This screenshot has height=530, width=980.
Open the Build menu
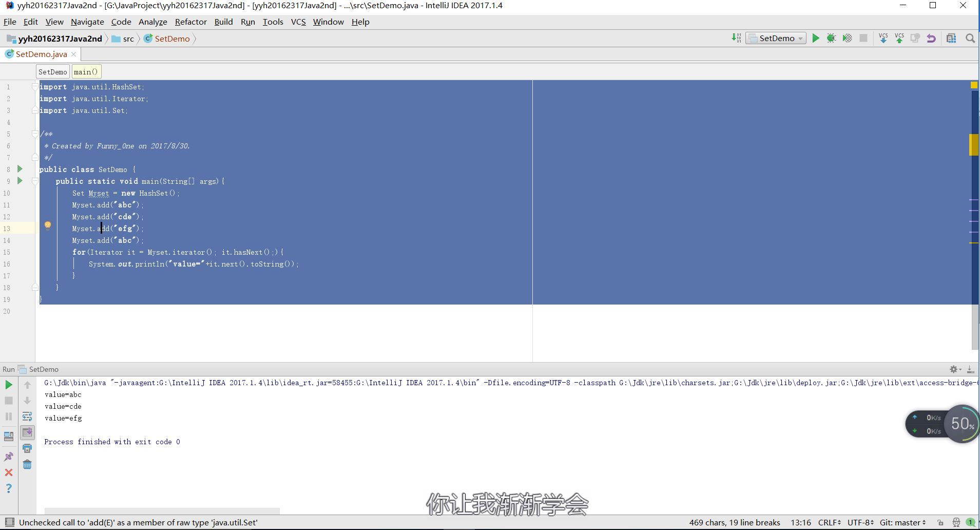(x=223, y=22)
